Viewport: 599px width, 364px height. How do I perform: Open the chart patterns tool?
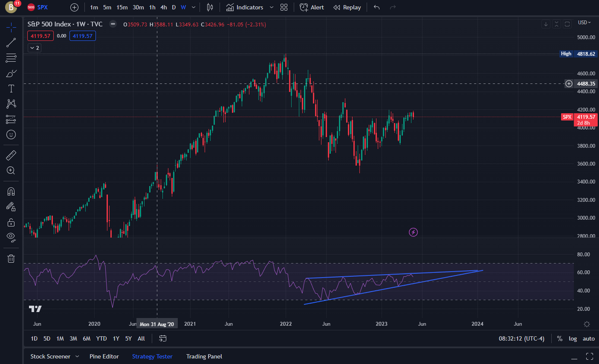pos(11,104)
